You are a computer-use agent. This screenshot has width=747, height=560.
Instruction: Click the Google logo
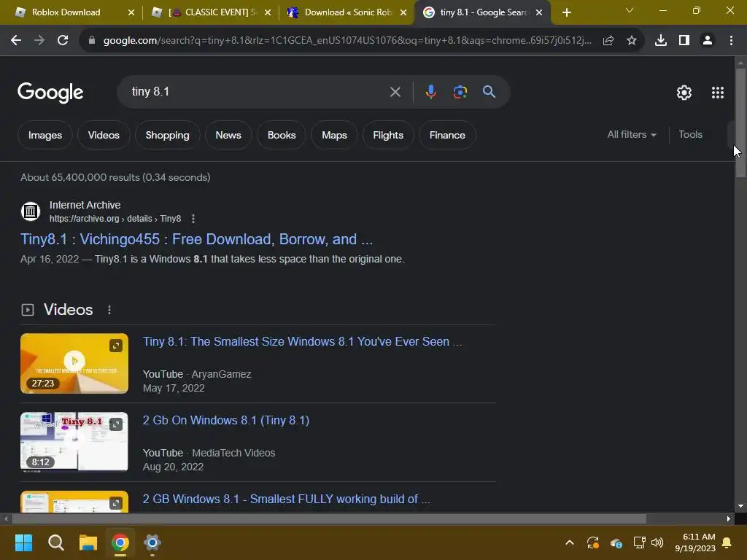click(x=50, y=93)
